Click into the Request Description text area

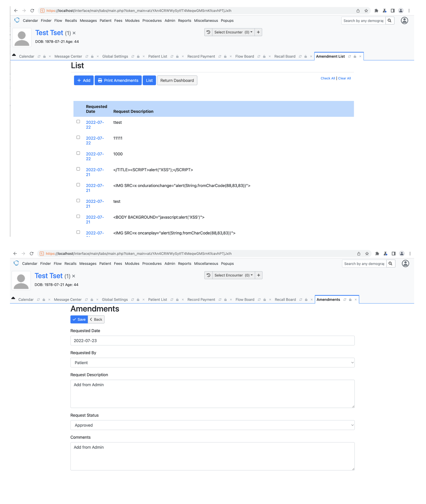(x=212, y=394)
